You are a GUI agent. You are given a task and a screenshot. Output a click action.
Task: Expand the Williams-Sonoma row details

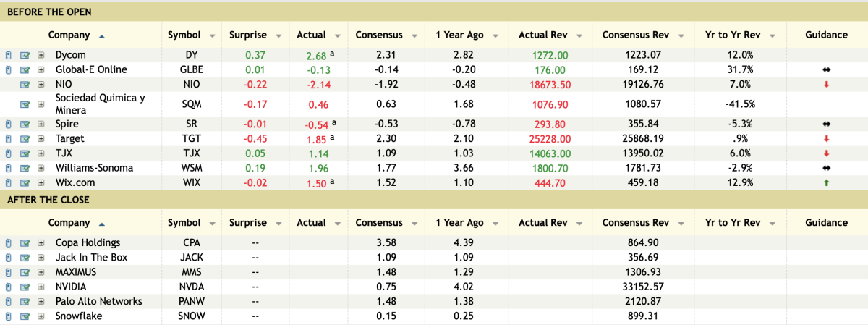pos(41,168)
